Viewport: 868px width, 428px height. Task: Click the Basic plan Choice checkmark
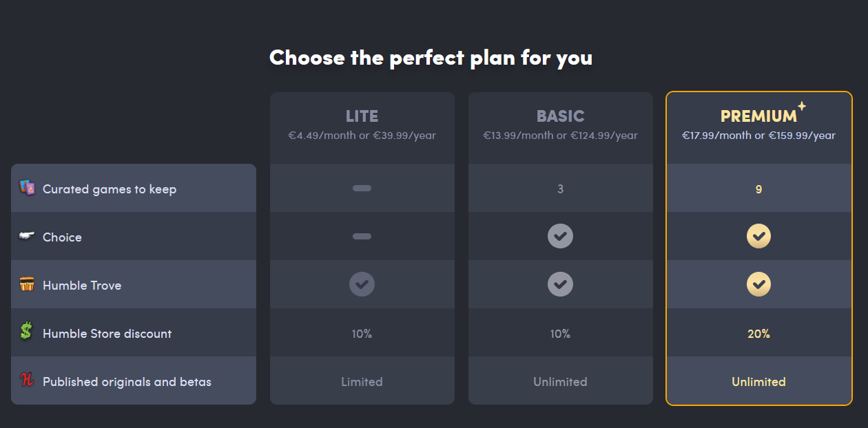560,237
